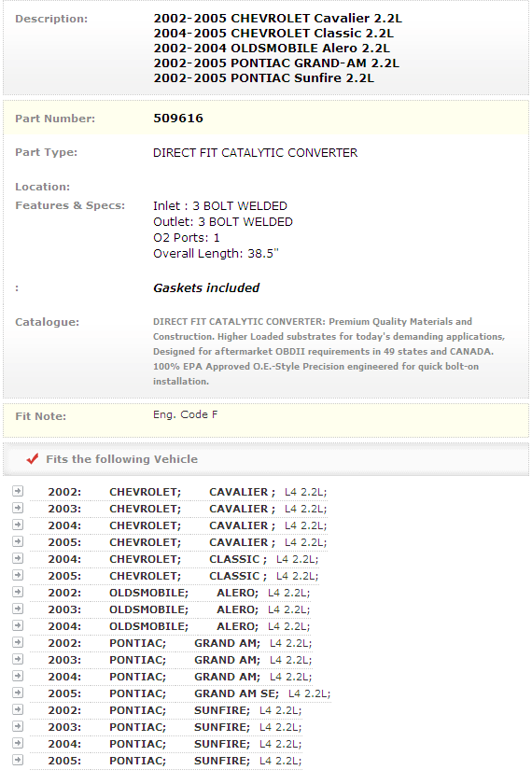Click the red checkmark beside Fits the following Vehicle
The width and height of the screenshot is (532, 784).
33,458
